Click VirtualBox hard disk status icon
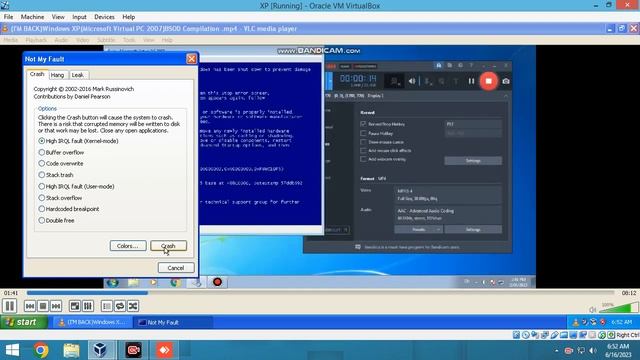This screenshot has height=360, width=640. (x=516, y=335)
